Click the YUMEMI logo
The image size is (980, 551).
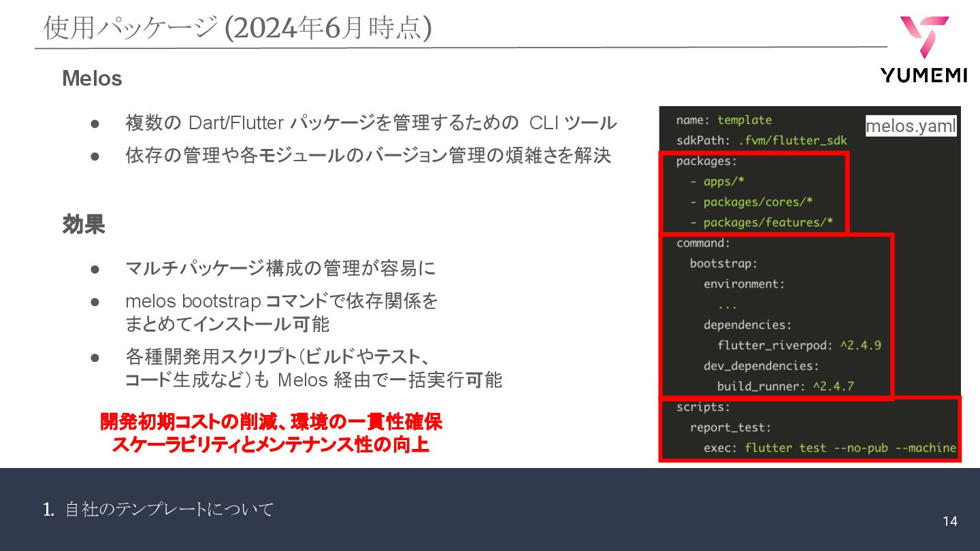coord(923,49)
